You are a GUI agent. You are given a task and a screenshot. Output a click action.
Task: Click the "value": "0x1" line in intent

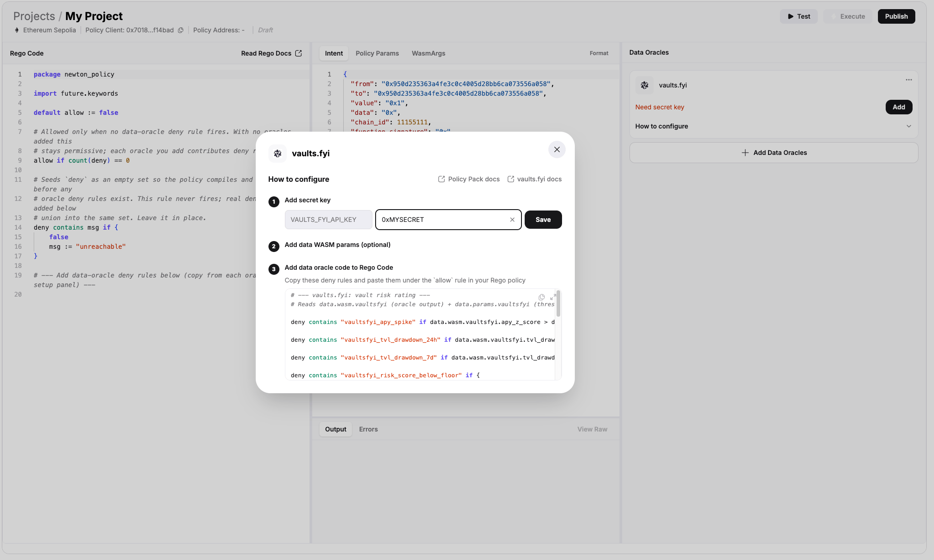point(379,103)
